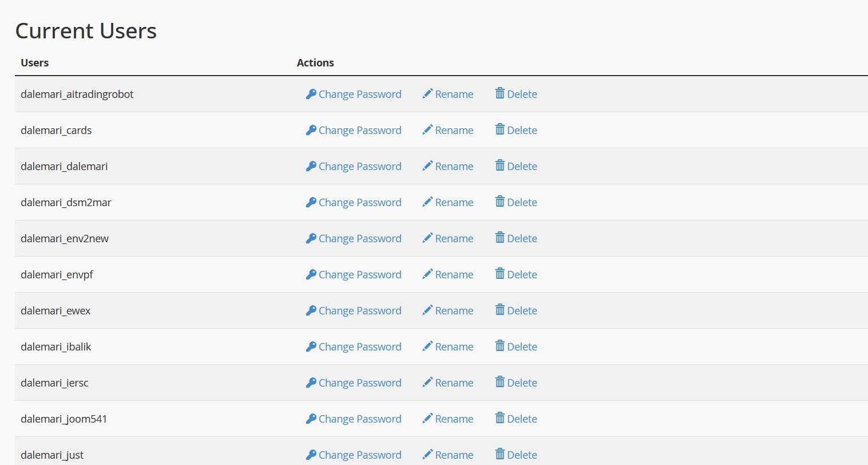Change Password for dalemari_envpf user

[359, 275]
